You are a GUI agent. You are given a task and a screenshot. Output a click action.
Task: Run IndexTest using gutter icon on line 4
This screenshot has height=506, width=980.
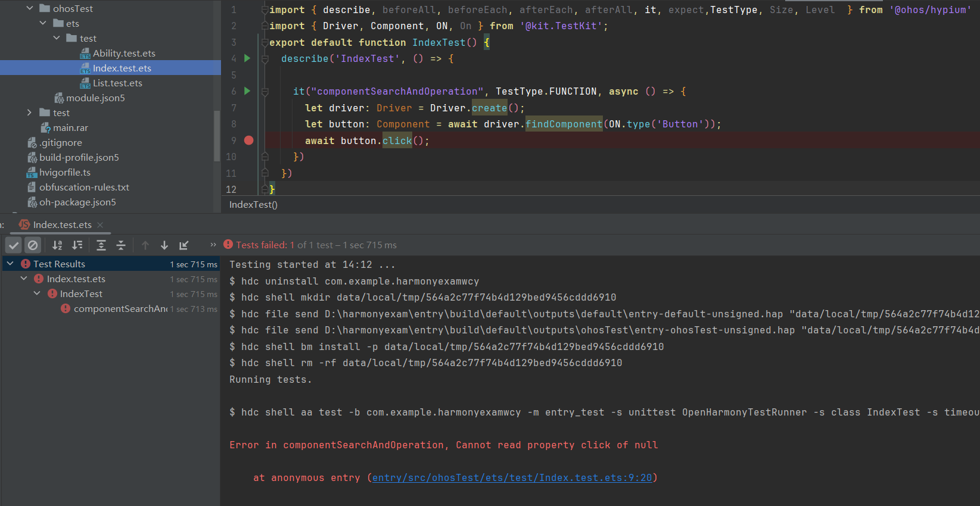pos(247,58)
